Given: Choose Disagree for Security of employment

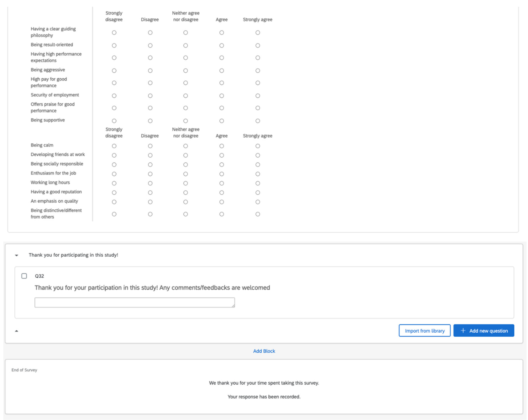Looking at the screenshot, I should (x=150, y=96).
